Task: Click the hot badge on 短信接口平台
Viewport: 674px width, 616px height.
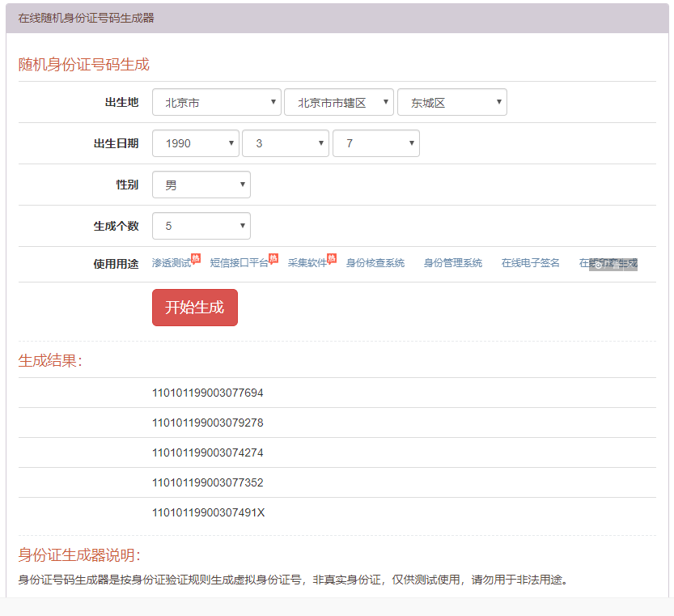Action: coord(273,258)
